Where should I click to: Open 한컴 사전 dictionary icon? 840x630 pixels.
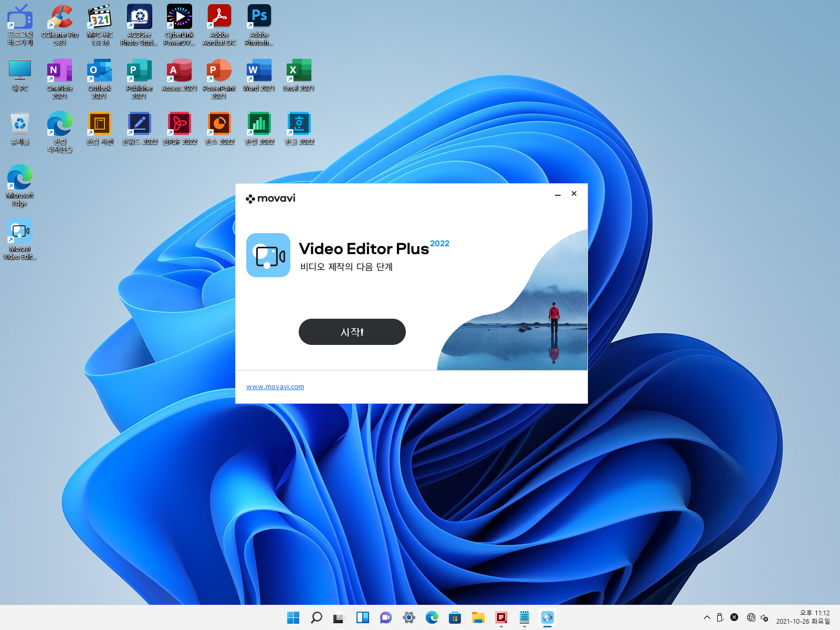click(x=100, y=129)
